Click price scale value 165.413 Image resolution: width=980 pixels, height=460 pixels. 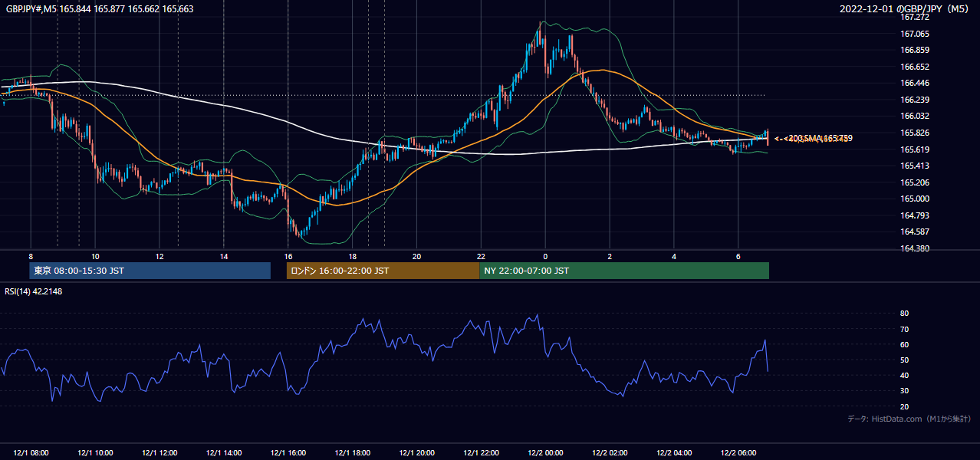(x=914, y=166)
